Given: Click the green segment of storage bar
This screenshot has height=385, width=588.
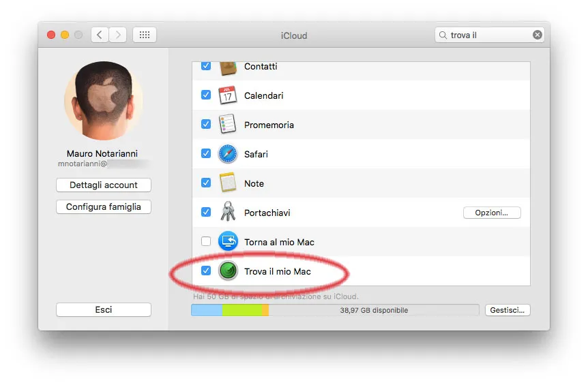Looking at the screenshot, I should pos(242,310).
